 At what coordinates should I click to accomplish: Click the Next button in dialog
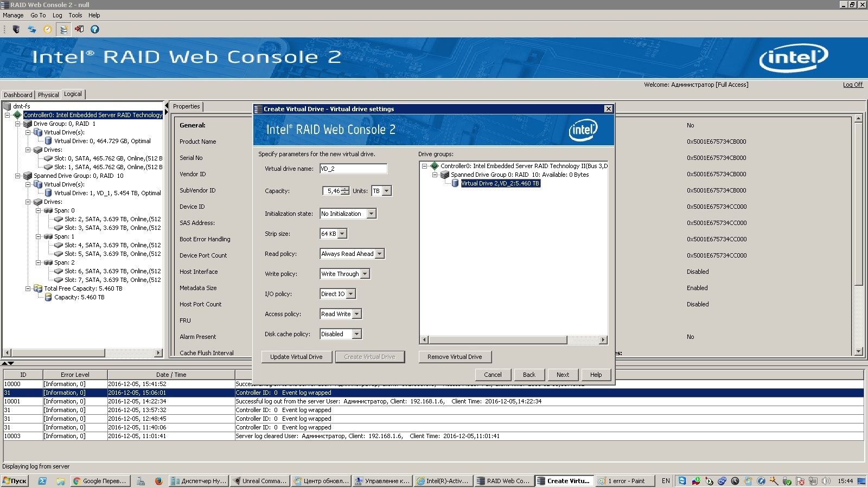[563, 375]
